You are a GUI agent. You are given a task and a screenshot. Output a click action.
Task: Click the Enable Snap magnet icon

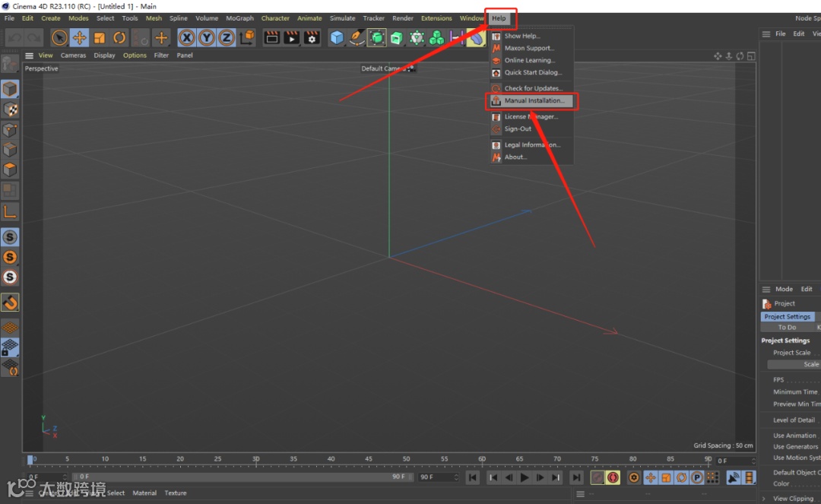10,303
